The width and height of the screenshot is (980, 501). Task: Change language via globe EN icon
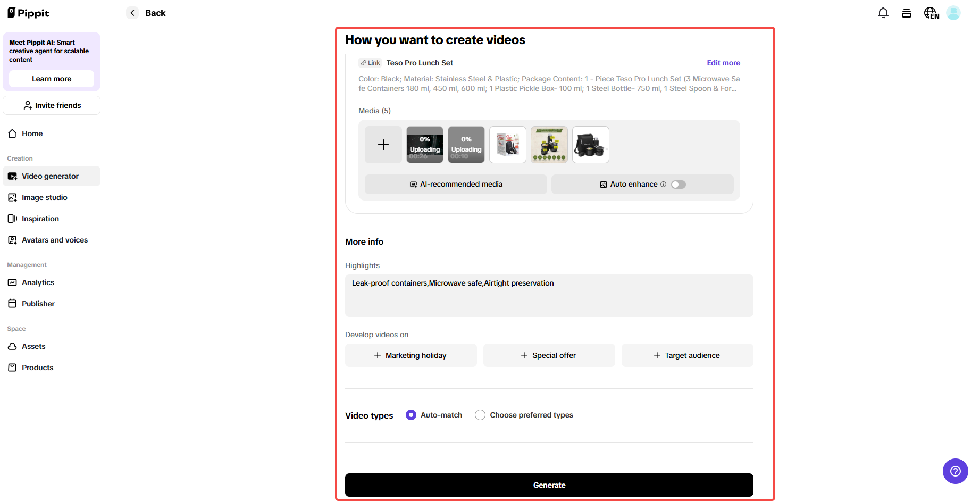point(931,13)
